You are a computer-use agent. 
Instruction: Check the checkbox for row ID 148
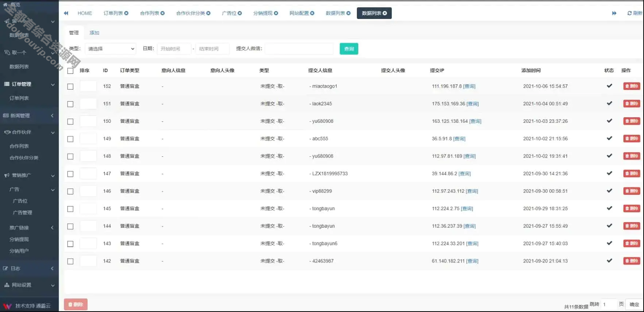tap(70, 156)
